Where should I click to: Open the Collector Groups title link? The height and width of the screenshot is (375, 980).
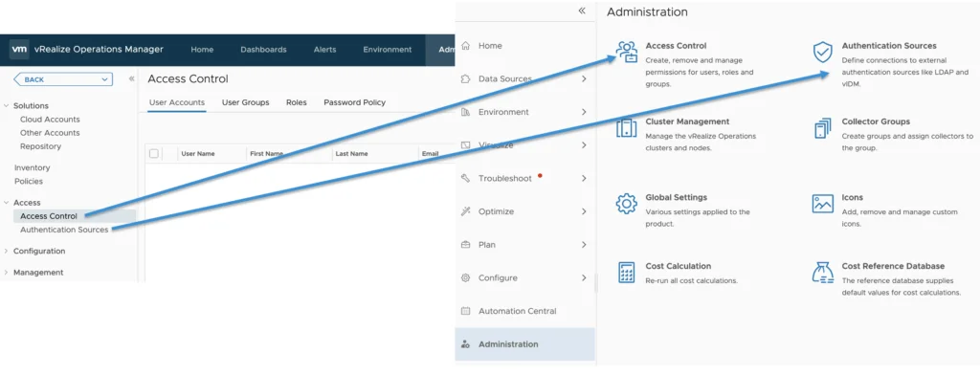pos(876,121)
